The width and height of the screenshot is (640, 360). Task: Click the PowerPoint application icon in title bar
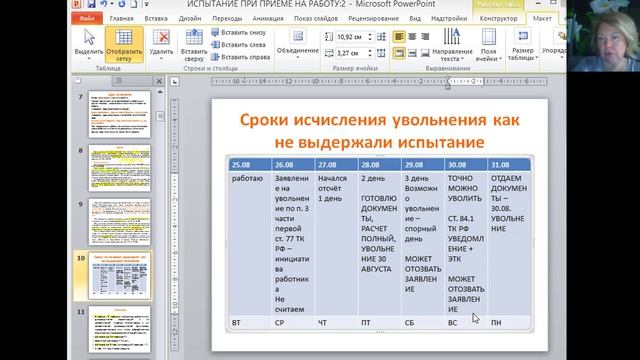coord(76,4)
